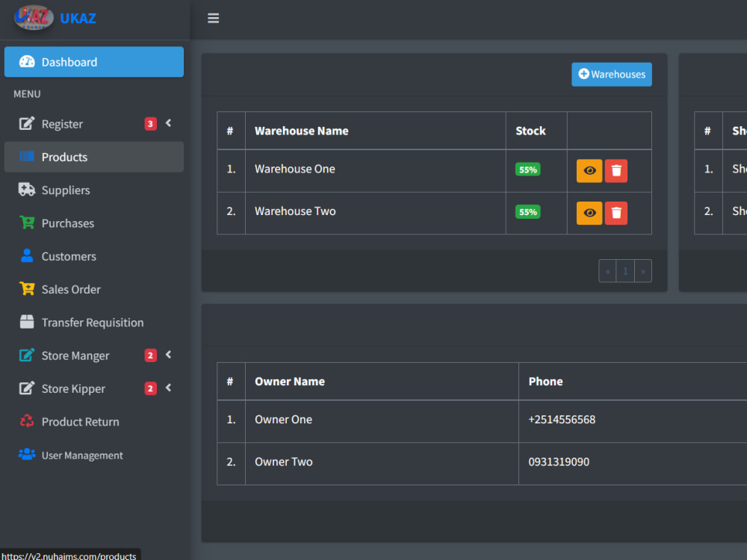Toggle the hamburger sidebar menu
This screenshot has width=747, height=560.
[214, 18]
